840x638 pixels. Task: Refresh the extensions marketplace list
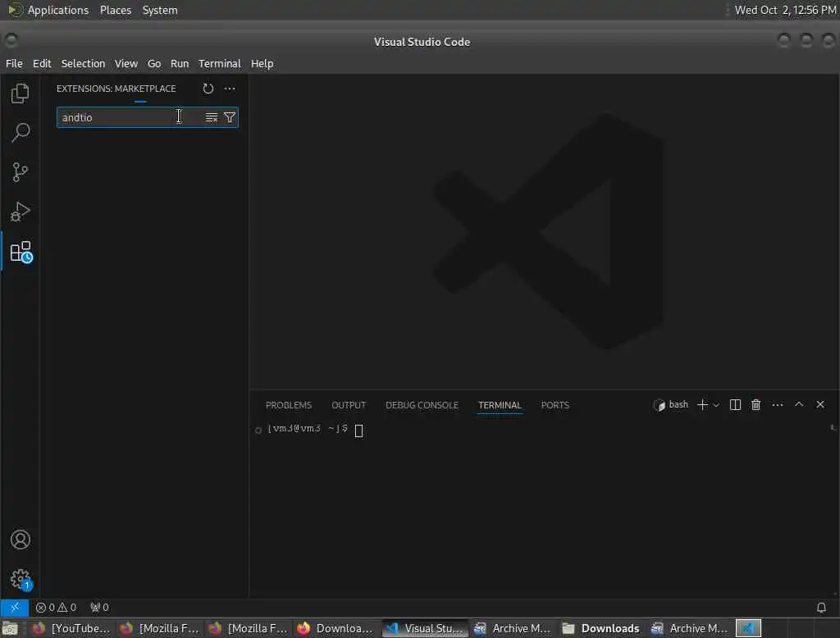point(208,89)
